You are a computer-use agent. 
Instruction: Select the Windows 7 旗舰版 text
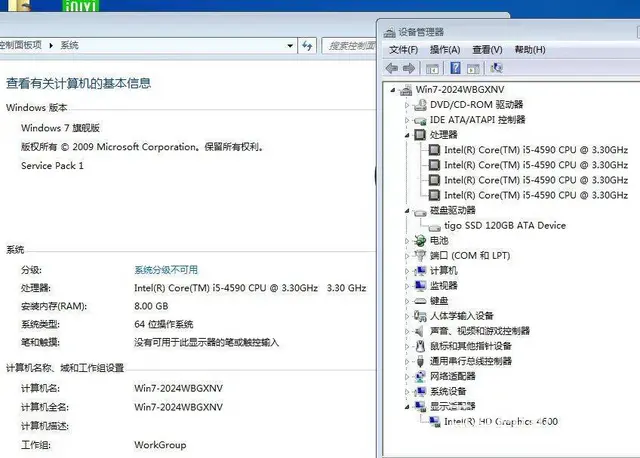60,128
